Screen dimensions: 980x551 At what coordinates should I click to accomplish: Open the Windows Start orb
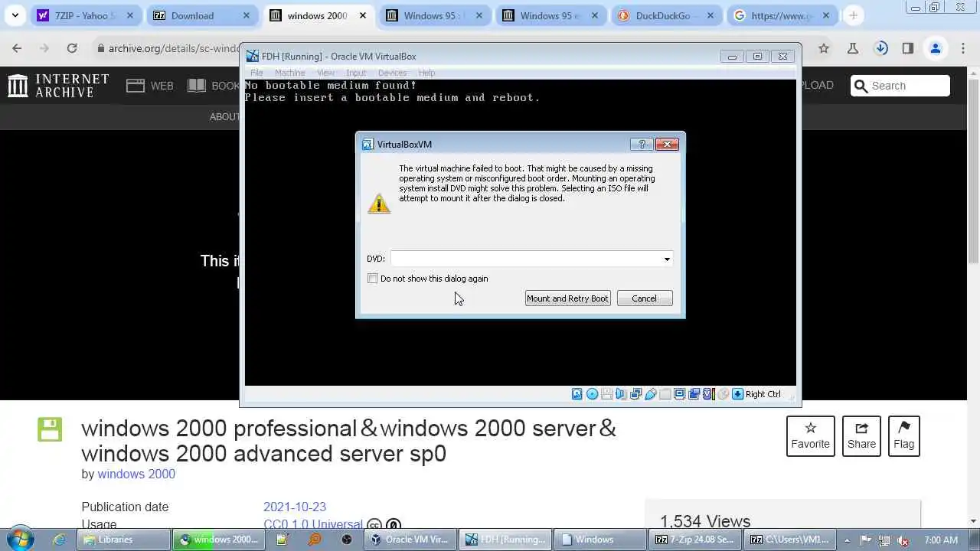pos(20,539)
